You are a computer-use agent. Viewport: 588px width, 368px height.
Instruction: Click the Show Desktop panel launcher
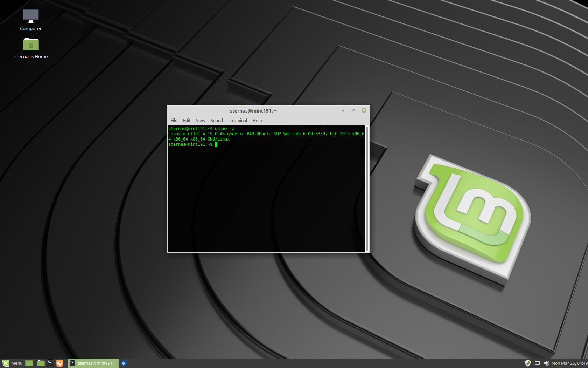pos(29,363)
